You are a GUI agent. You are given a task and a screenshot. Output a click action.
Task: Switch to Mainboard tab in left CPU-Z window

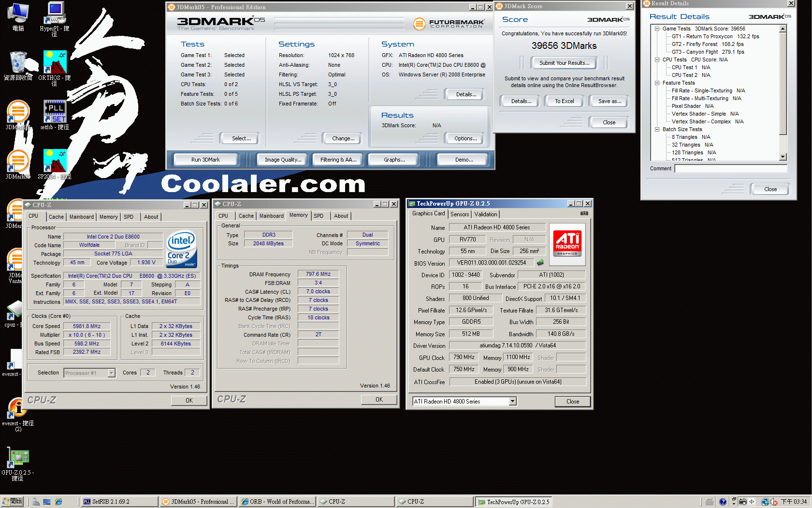[x=82, y=217]
